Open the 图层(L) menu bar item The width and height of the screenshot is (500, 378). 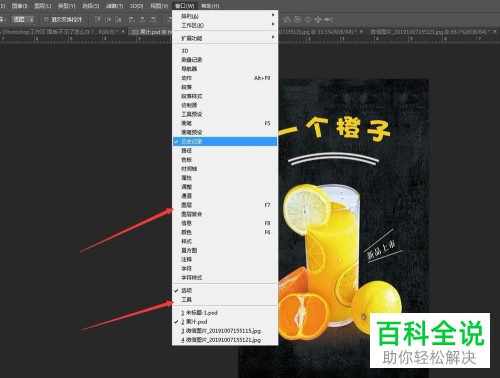click(x=43, y=6)
